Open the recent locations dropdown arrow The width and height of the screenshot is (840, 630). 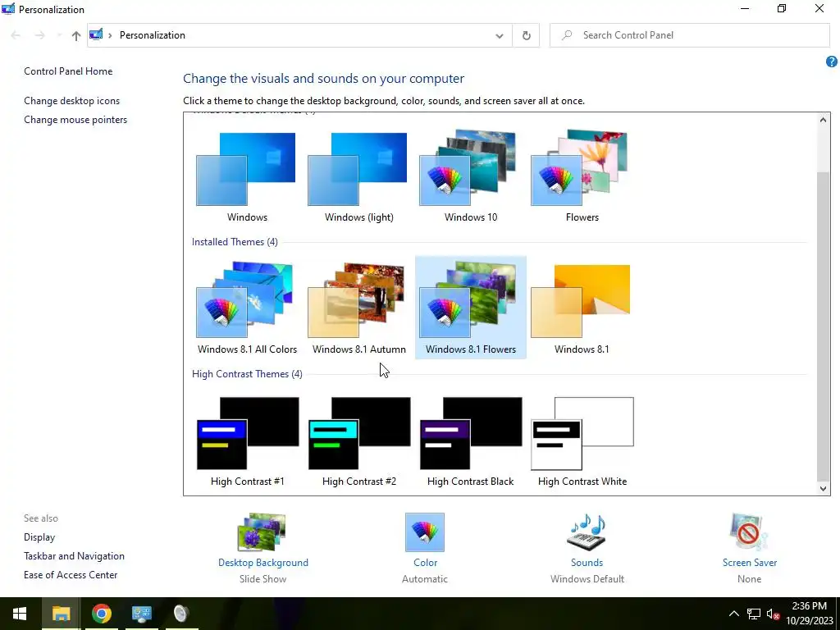click(x=58, y=35)
